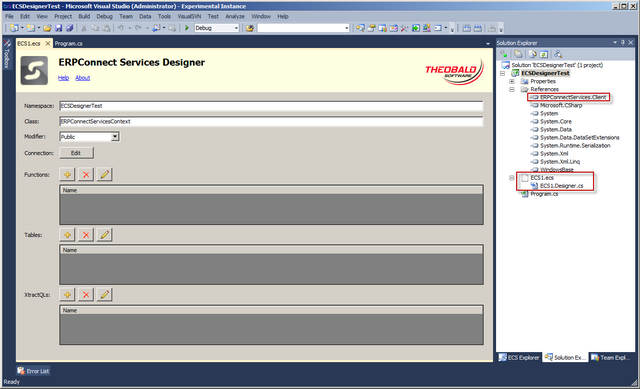
Task: Click the Open File folder icon
Action: pyautogui.click(x=47, y=28)
